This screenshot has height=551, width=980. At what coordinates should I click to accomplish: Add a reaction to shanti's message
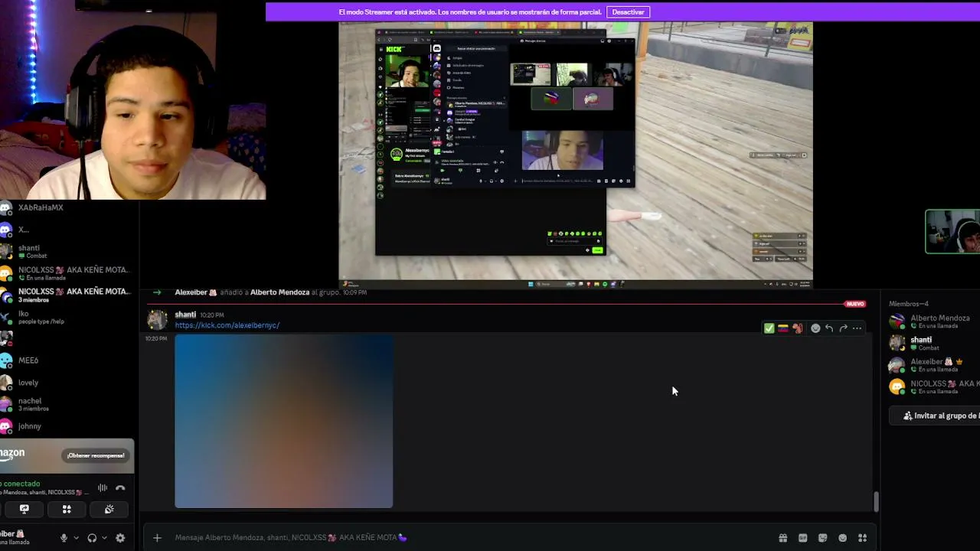coord(815,328)
